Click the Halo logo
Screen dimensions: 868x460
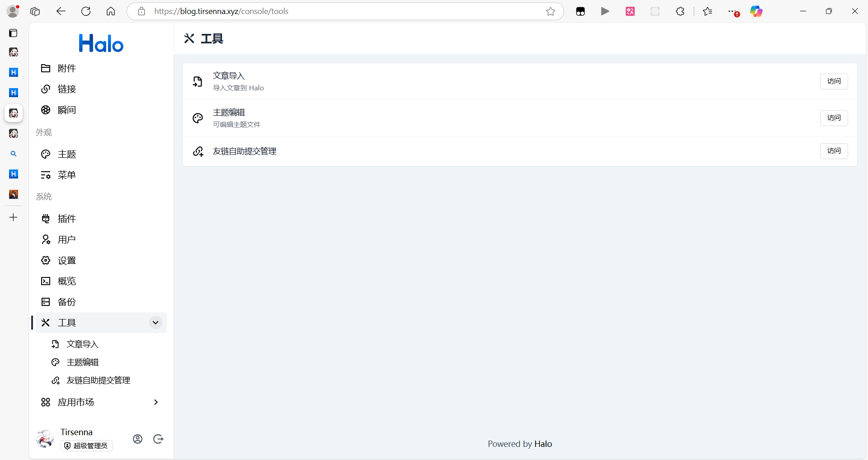pyautogui.click(x=101, y=44)
